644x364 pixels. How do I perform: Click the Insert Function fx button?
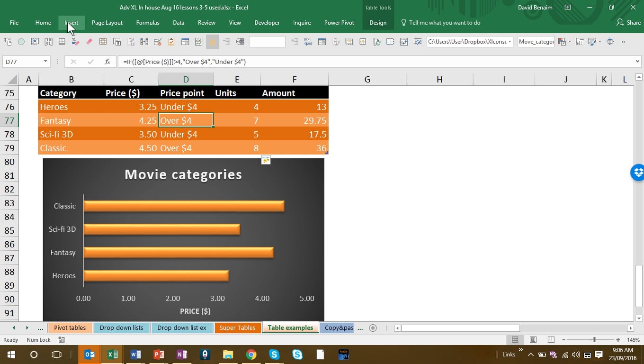(x=107, y=62)
